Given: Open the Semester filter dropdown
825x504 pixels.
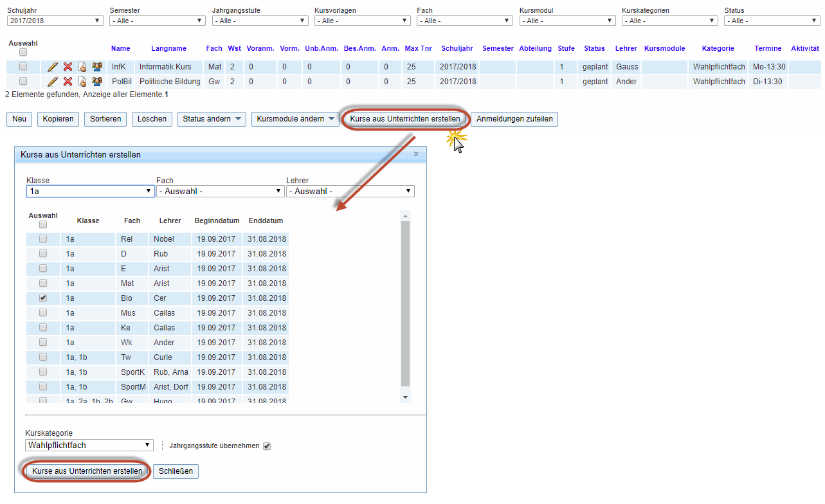Looking at the screenshot, I should (158, 21).
